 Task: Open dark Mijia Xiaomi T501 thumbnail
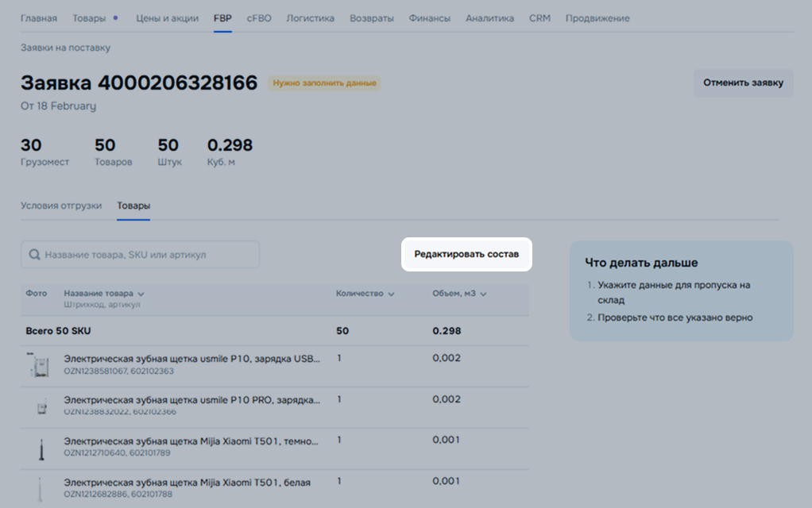pyautogui.click(x=39, y=448)
